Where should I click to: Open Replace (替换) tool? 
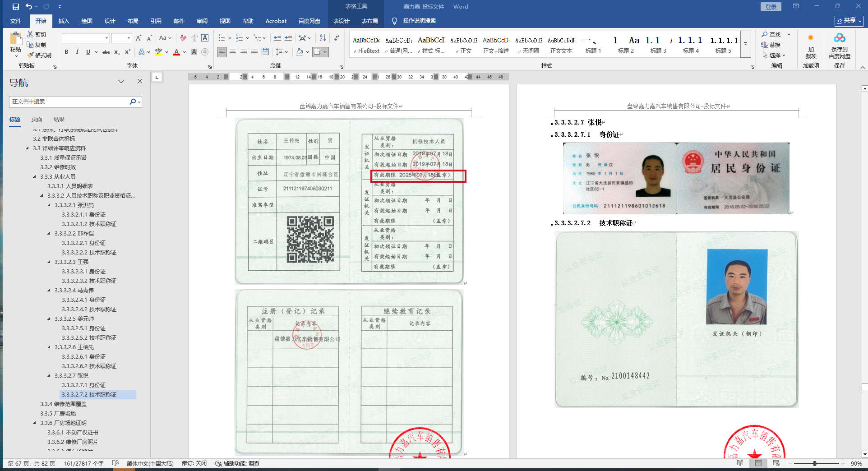click(771, 45)
